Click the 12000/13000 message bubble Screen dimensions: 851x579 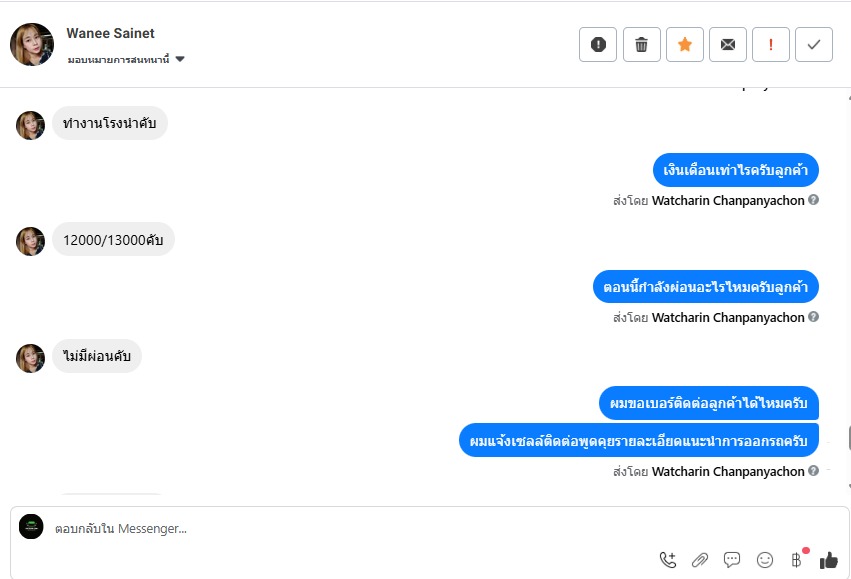(113, 239)
